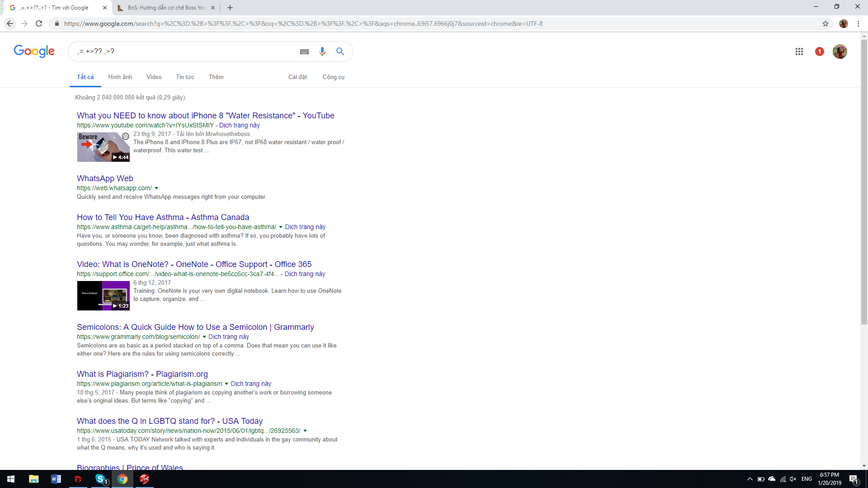Open the on-screen keyboard input tool

[304, 52]
